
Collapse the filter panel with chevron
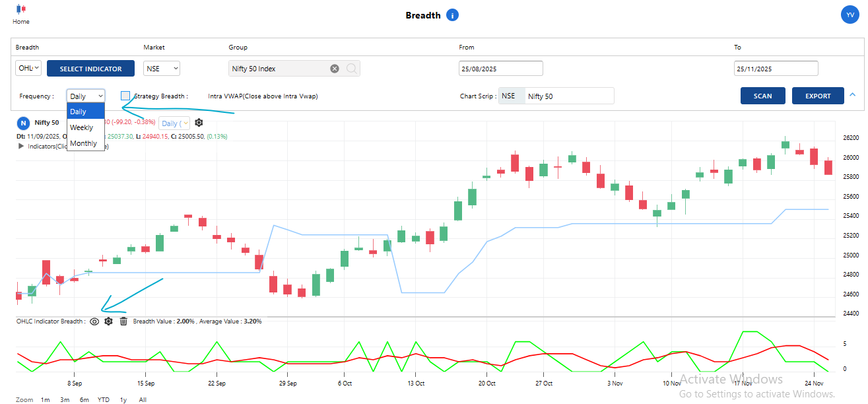[852, 95]
